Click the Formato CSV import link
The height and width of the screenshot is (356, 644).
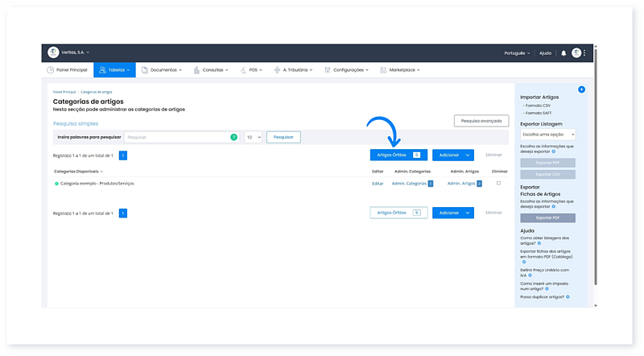pos(538,106)
